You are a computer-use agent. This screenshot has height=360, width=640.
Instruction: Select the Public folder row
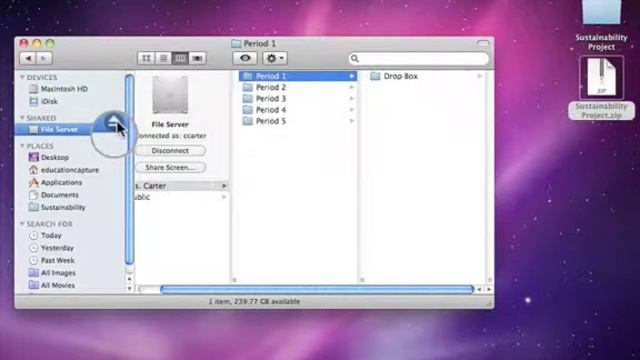[181, 197]
